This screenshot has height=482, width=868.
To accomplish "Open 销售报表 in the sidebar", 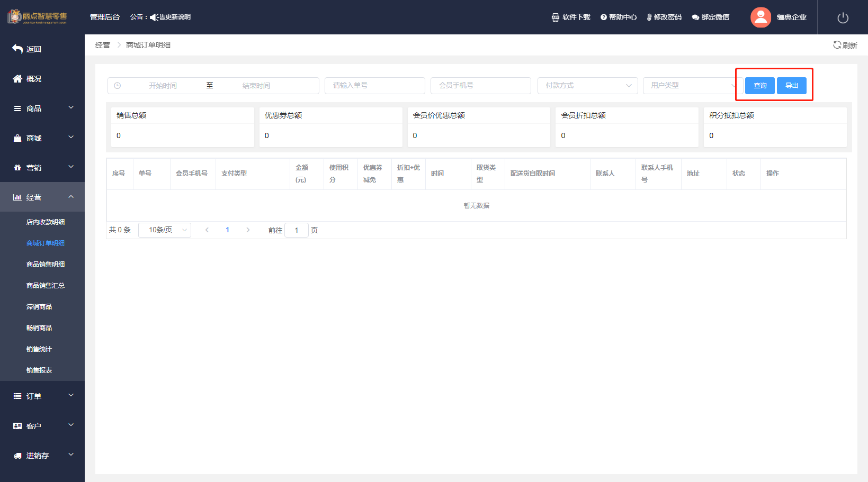I will pos(39,370).
